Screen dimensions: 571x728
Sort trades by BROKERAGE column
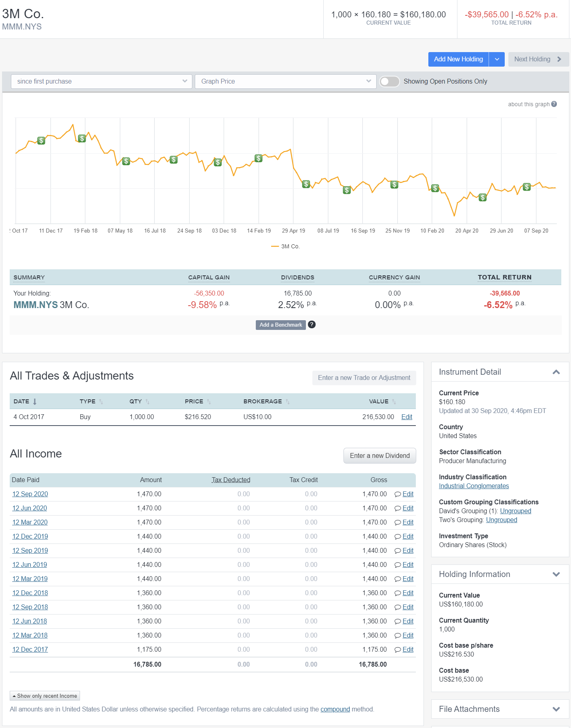point(288,401)
